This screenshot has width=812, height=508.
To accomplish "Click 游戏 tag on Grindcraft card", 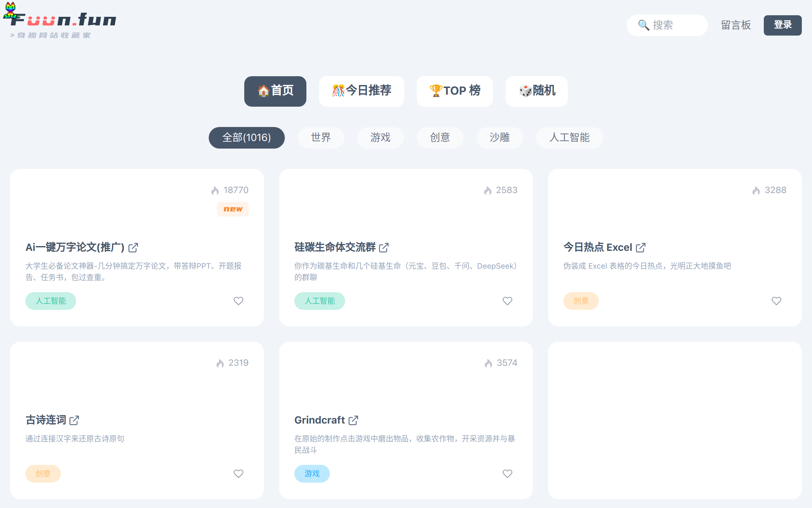I will tap(312, 473).
